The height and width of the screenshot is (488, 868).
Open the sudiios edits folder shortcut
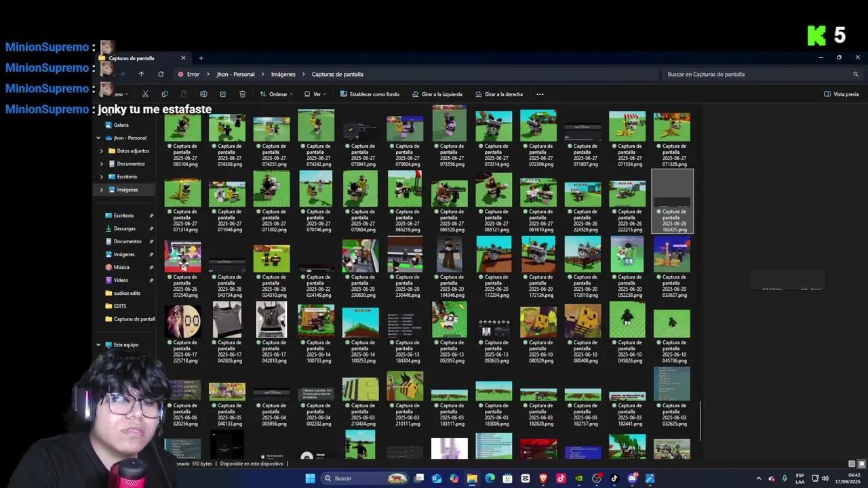(123, 293)
